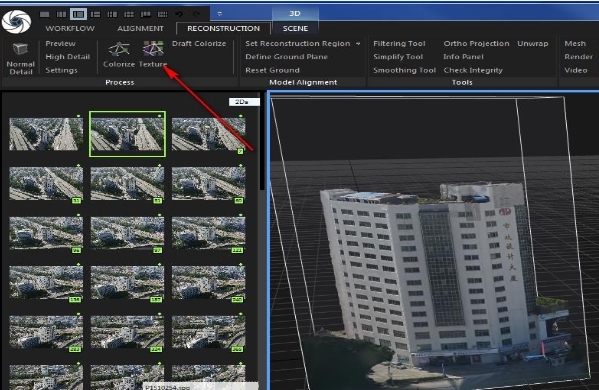Open reconstruction Settings
This screenshot has height=390, width=599.
point(61,70)
